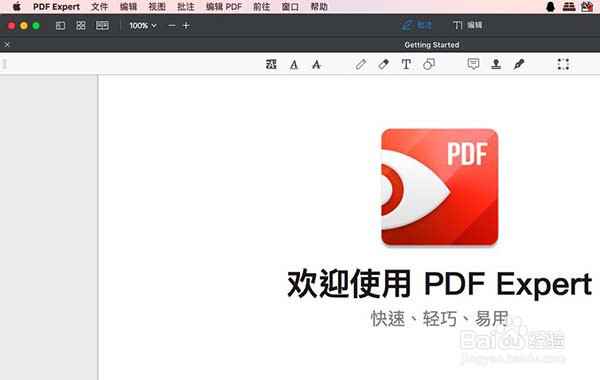This screenshot has height=380, width=600.
Task: Select the pen drawing tool
Action: [361, 64]
